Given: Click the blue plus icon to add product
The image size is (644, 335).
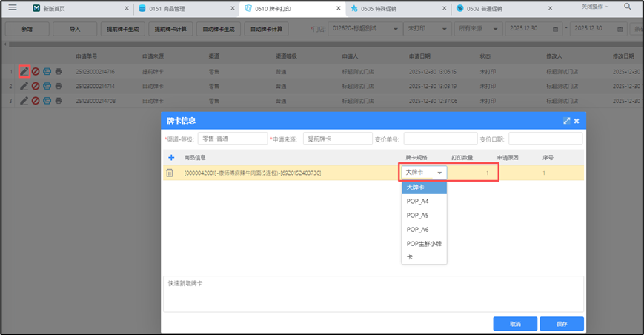Looking at the screenshot, I should (171, 157).
